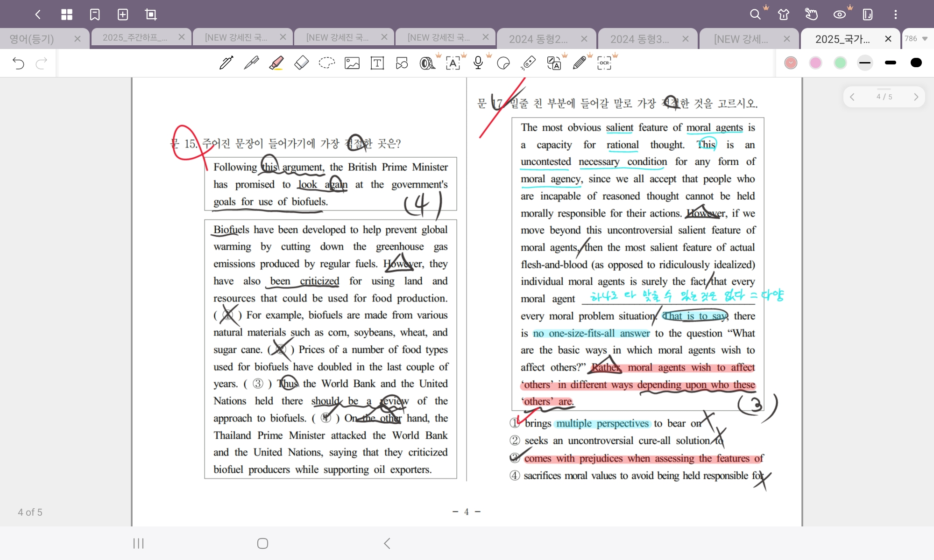
Task: Pick the green pen color
Action: pyautogui.click(x=840, y=63)
